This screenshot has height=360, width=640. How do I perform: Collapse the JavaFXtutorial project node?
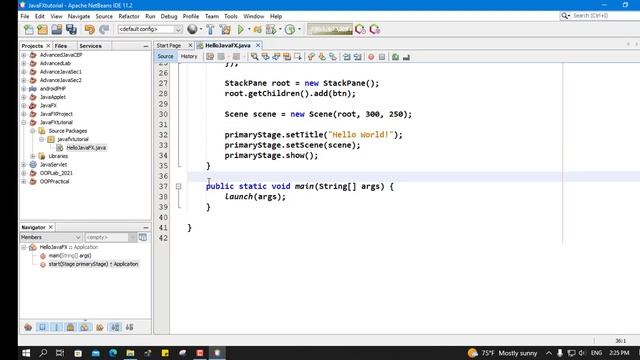pyautogui.click(x=24, y=122)
